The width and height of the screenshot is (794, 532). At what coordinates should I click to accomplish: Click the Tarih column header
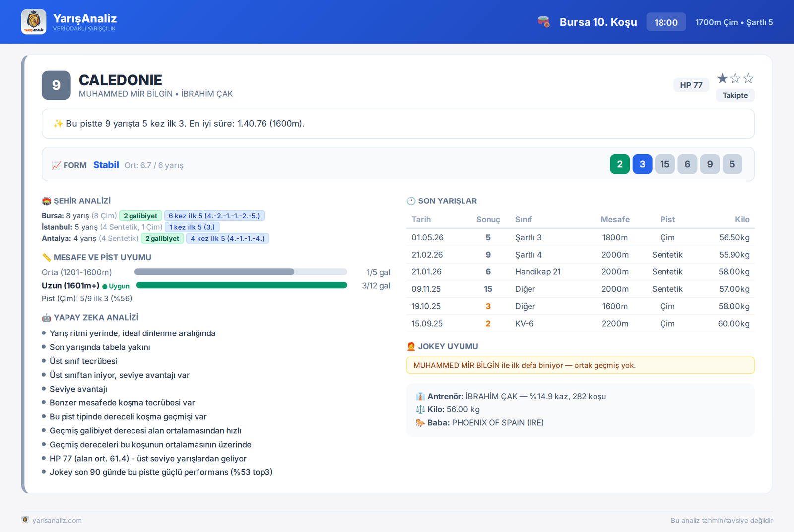(x=421, y=219)
